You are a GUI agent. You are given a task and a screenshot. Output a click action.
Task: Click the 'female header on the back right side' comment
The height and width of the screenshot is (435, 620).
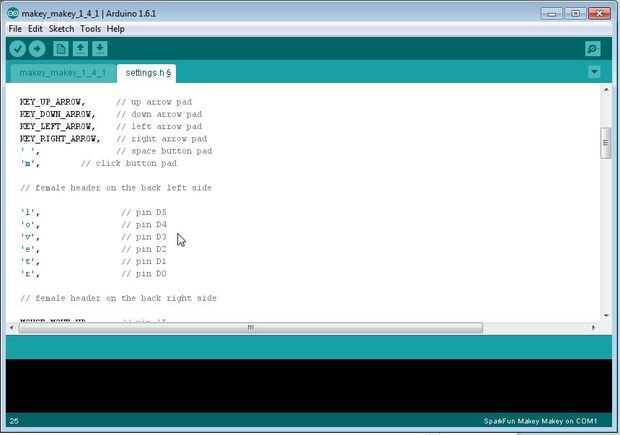118,298
